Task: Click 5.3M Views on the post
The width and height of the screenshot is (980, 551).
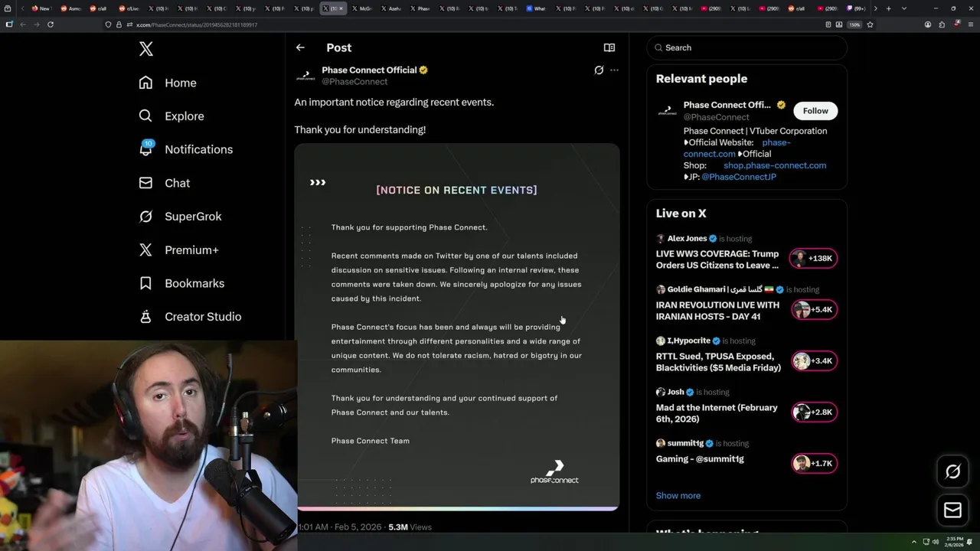Action: 410,527
